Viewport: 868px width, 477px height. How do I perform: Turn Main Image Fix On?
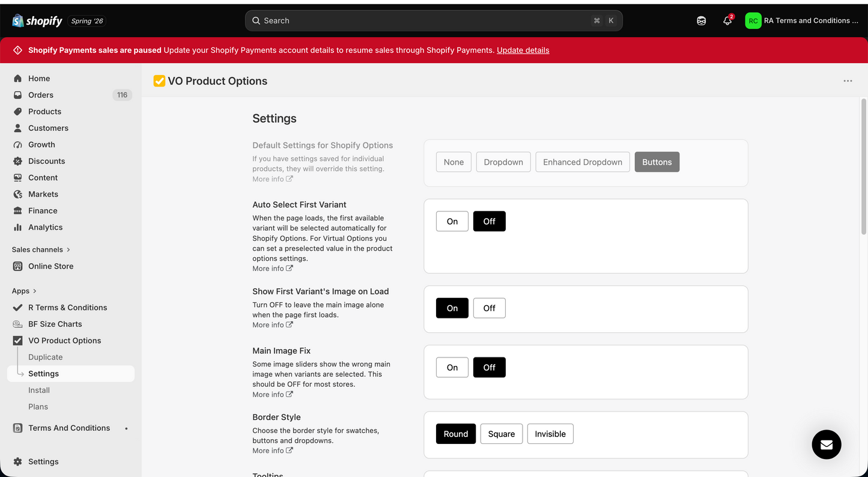pyautogui.click(x=452, y=368)
